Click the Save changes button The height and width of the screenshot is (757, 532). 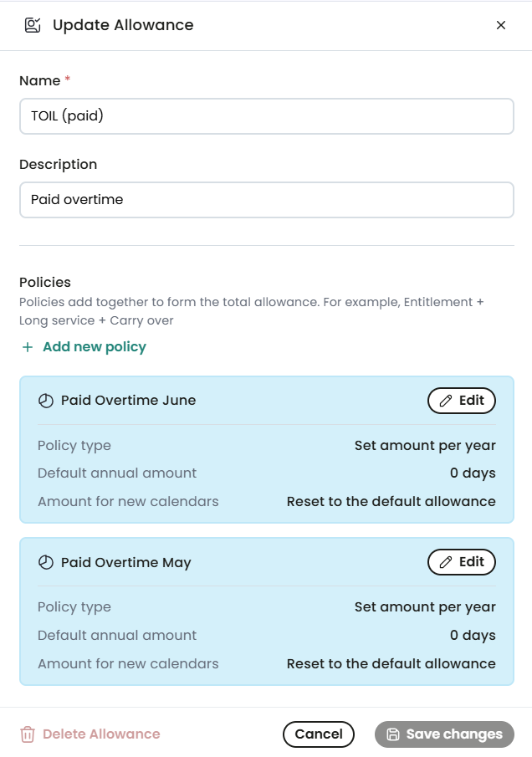pyautogui.click(x=444, y=734)
